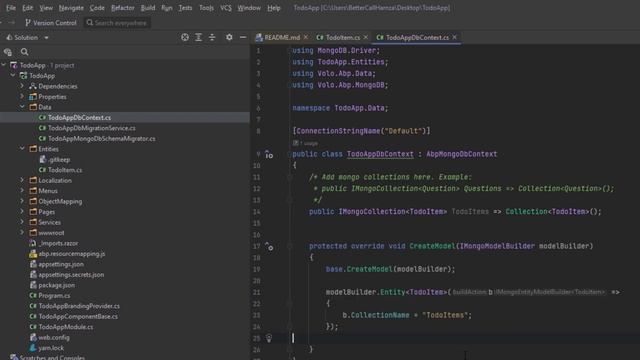
Task: Click the Search everywhere field
Action: tap(117, 23)
